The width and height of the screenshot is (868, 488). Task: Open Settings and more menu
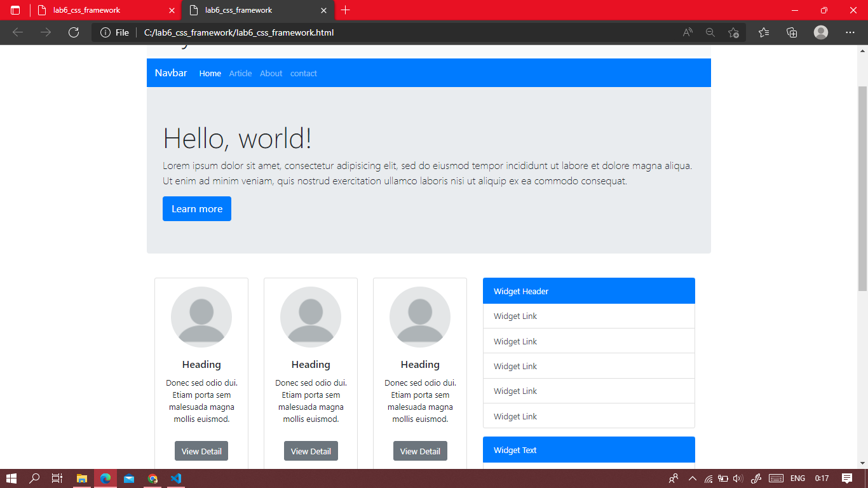coord(850,32)
